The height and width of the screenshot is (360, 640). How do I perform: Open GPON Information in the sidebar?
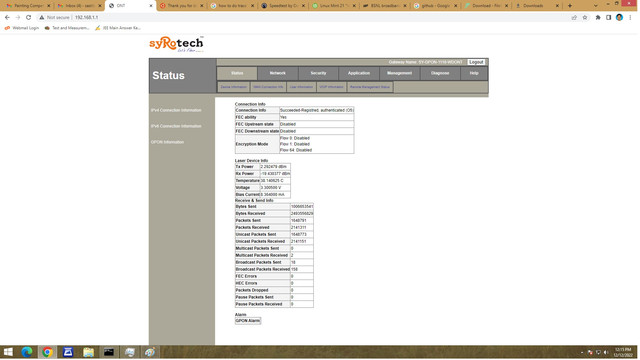click(167, 142)
